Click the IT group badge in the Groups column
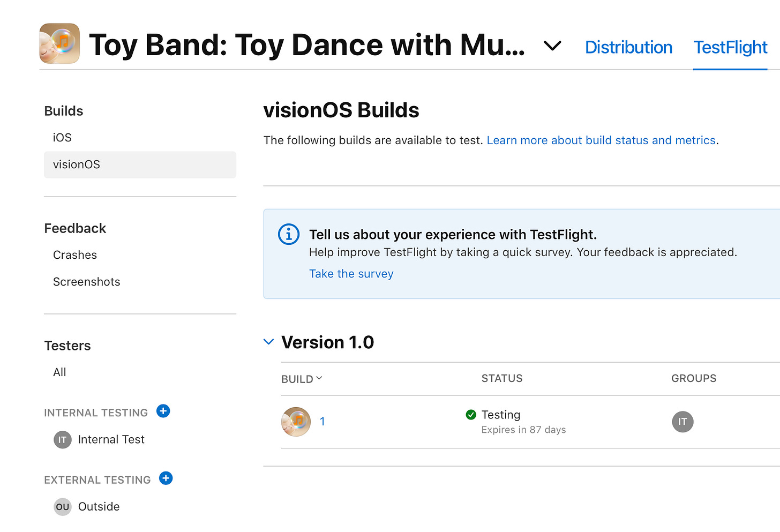 pos(682,422)
